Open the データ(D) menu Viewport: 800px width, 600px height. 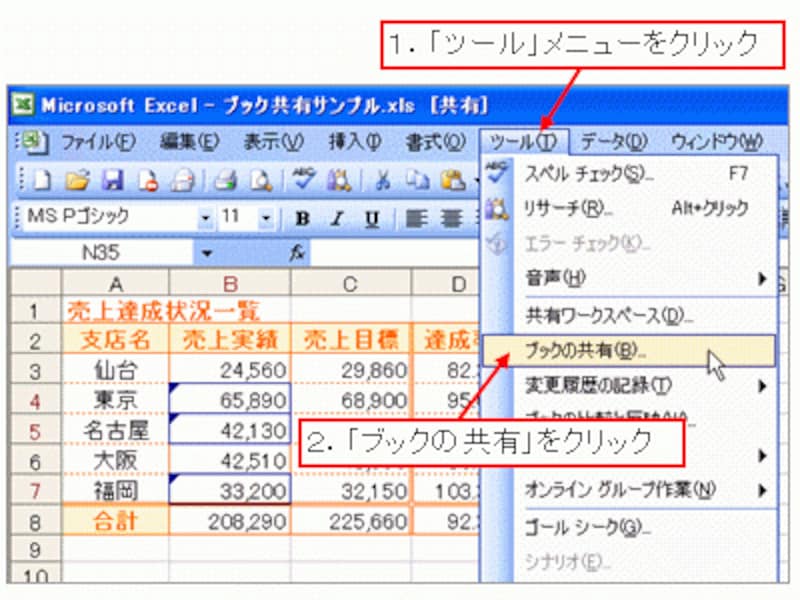(614, 142)
